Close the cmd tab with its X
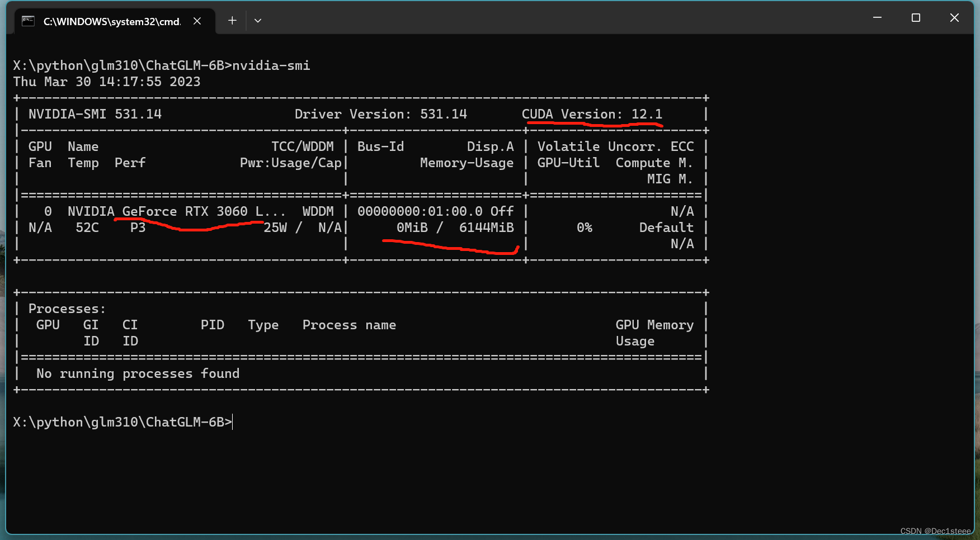The image size is (980, 540). 197,21
